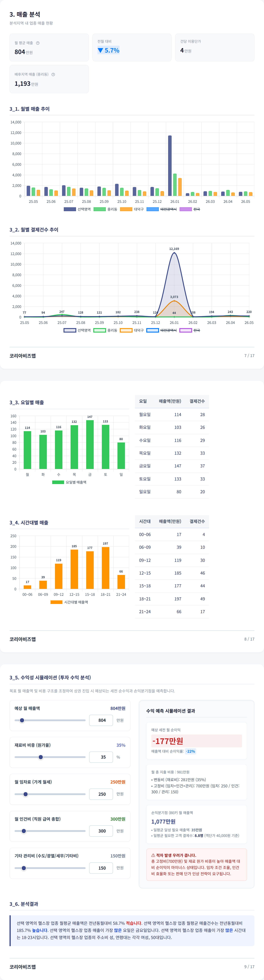This screenshot has width=264, height=980.
Task: Toggle 대덕구 legend in 월별 매출 추이 chart
Action: coord(132,209)
